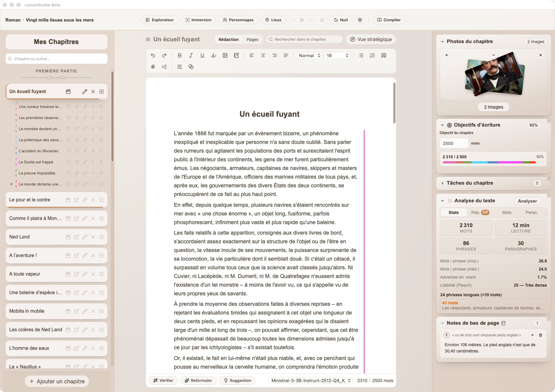
Task: Toggle Nuit dark mode
Action: (341, 20)
